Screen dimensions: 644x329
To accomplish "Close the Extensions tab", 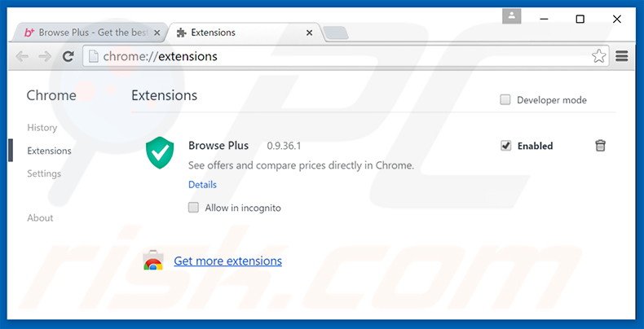I will point(309,33).
